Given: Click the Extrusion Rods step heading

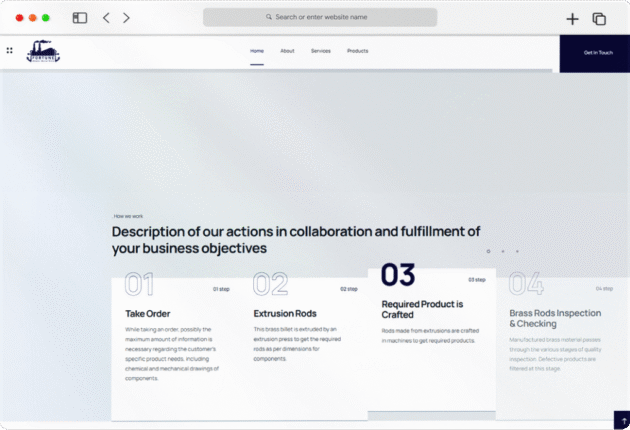Looking at the screenshot, I should click(x=285, y=313).
